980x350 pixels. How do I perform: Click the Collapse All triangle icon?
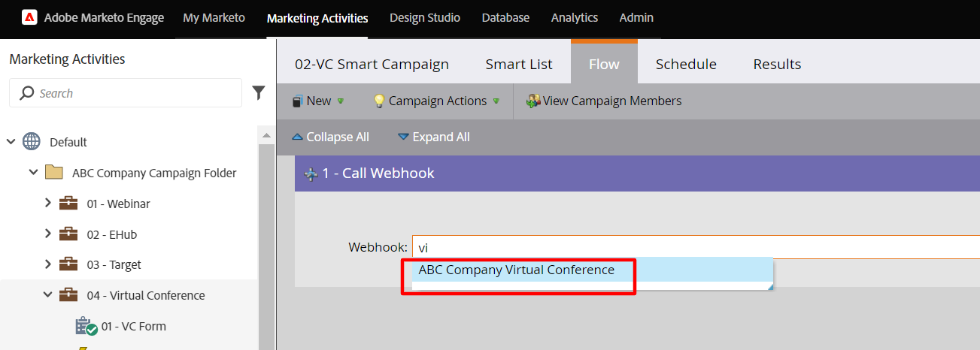click(297, 137)
